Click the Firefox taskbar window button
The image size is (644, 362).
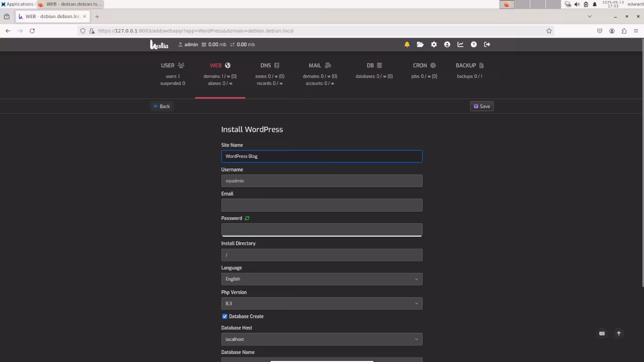[70, 4]
